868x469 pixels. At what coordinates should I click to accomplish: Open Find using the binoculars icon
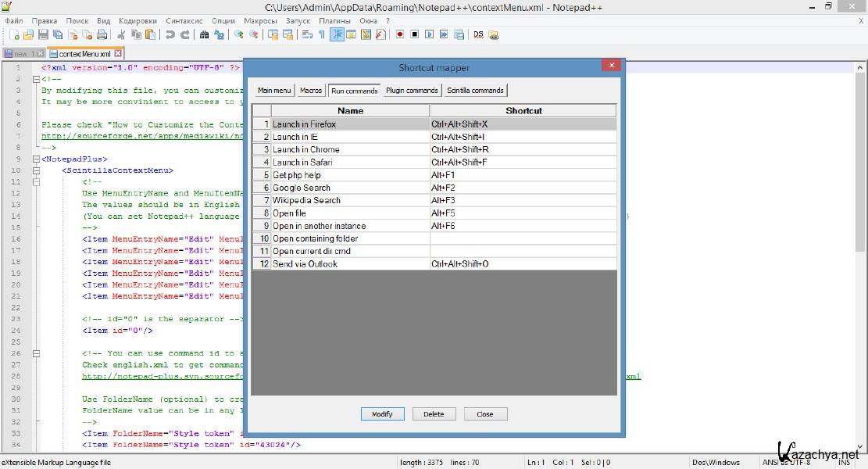205,34
